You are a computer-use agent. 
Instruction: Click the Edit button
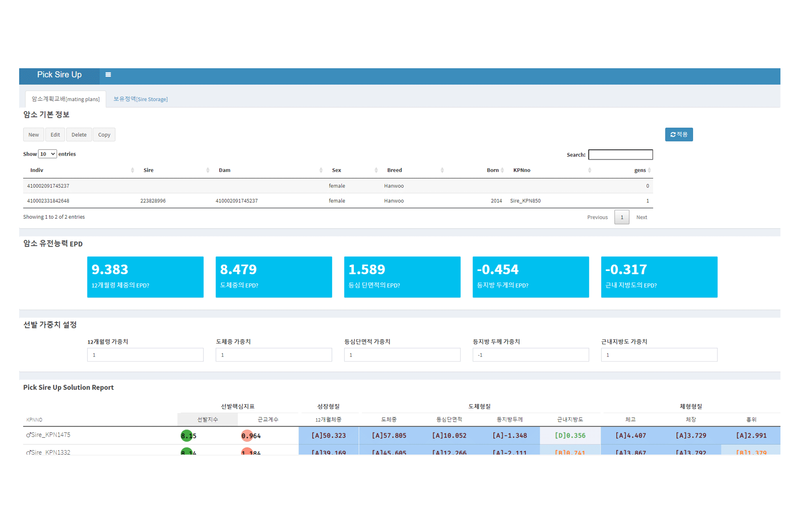pos(55,135)
